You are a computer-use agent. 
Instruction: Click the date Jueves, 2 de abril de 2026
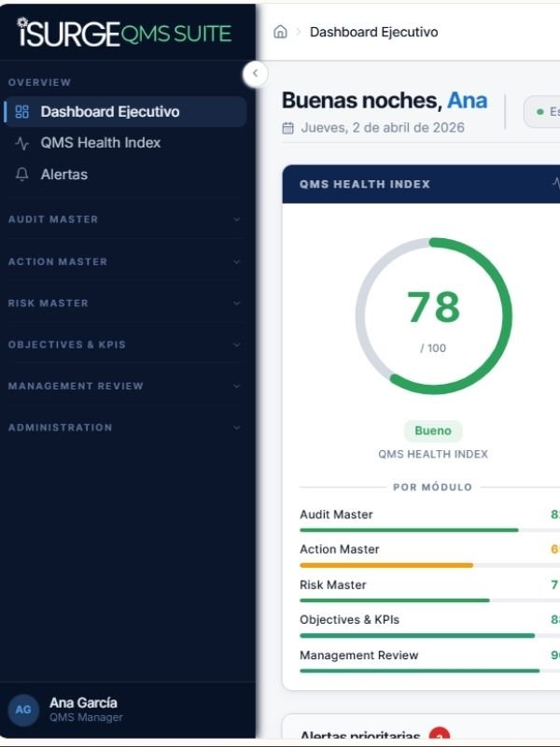[383, 128]
